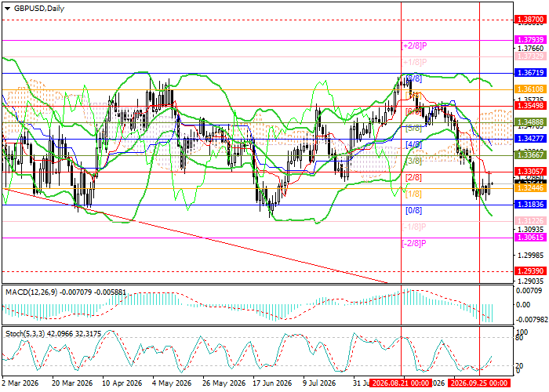Select the 1.38700 price label

click(530, 20)
